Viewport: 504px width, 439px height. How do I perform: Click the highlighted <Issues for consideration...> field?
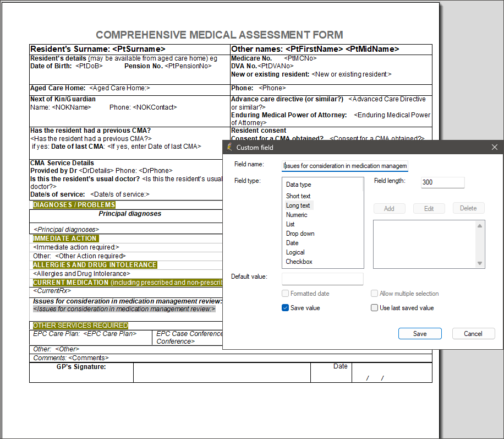pos(124,309)
